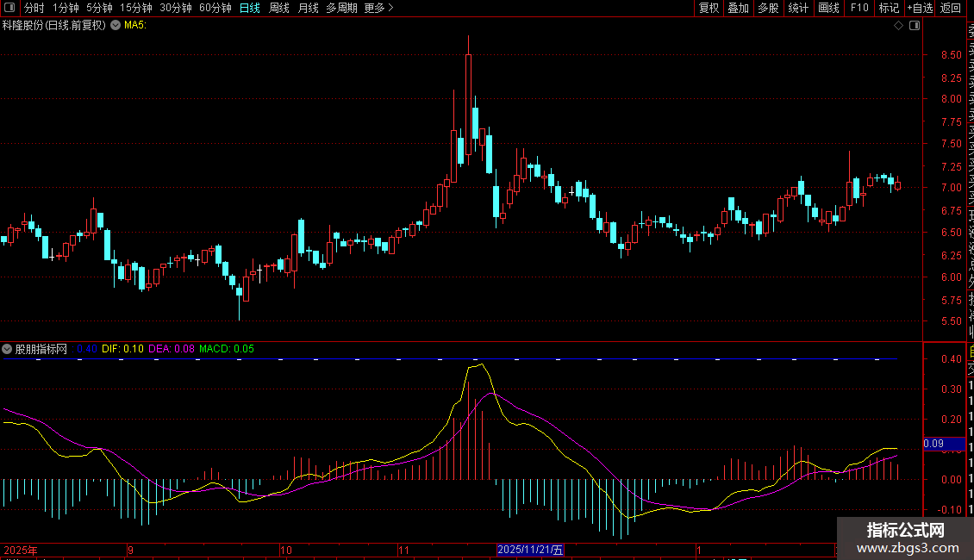The width and height of the screenshot is (974, 560).
Task: Open the 叠加 overlay tool
Action: click(738, 8)
